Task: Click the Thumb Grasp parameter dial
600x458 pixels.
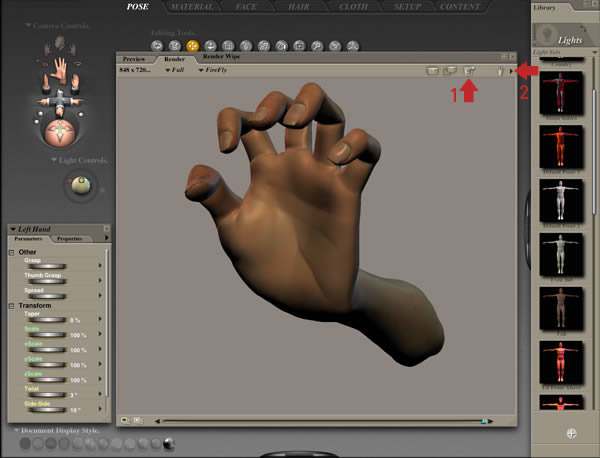Action: pos(47,281)
